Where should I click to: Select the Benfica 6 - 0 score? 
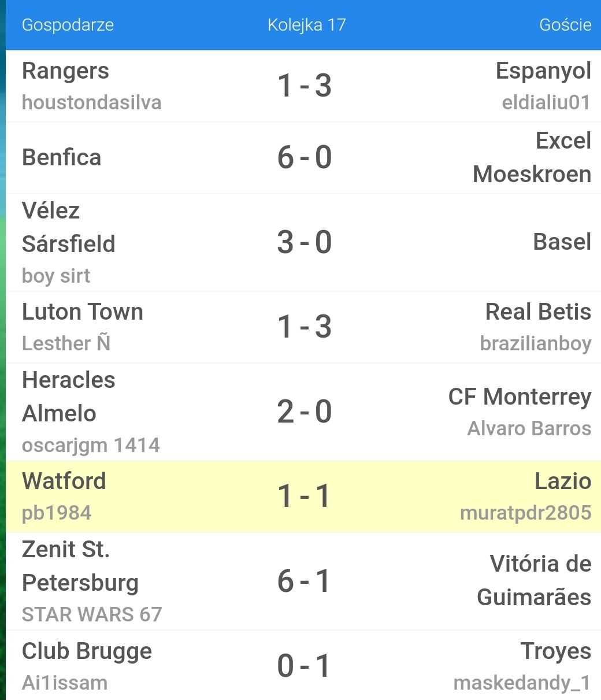tap(305, 157)
